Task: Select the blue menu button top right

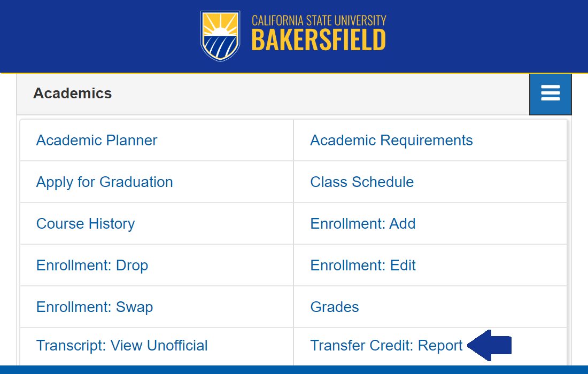Action: coord(550,94)
